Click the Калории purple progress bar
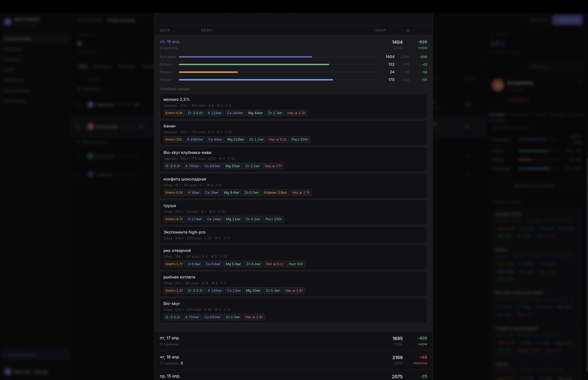 click(x=245, y=57)
